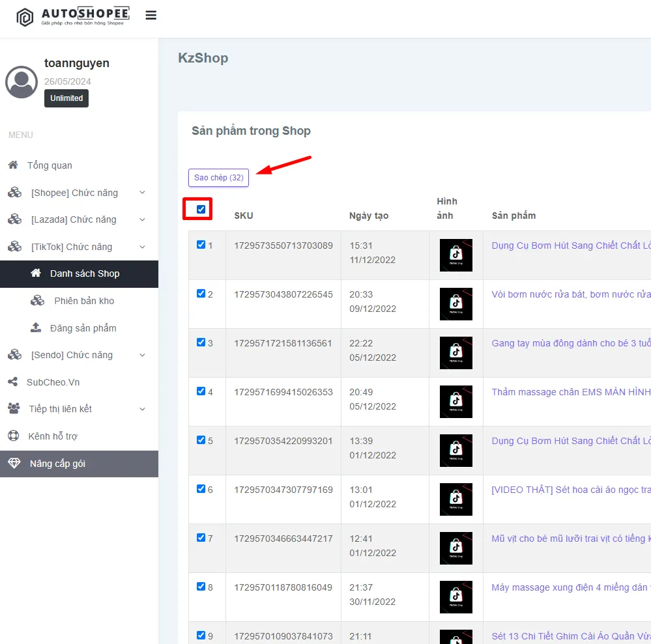Click the Tổng quan home icon
Viewport: 651px width, 644px height.
pyautogui.click(x=13, y=165)
